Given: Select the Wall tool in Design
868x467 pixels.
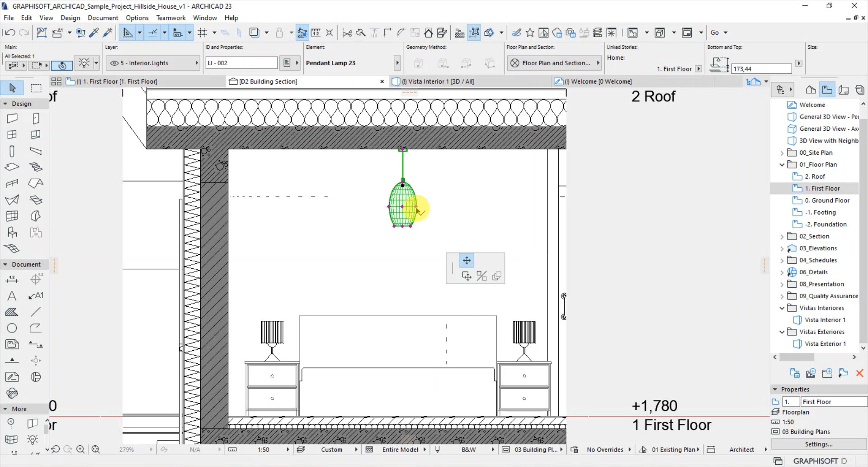Looking at the screenshot, I should pyautogui.click(x=12, y=119).
